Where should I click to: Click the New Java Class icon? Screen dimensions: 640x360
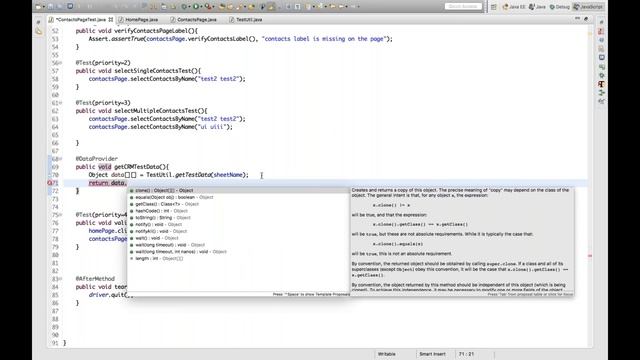click(230, 7)
